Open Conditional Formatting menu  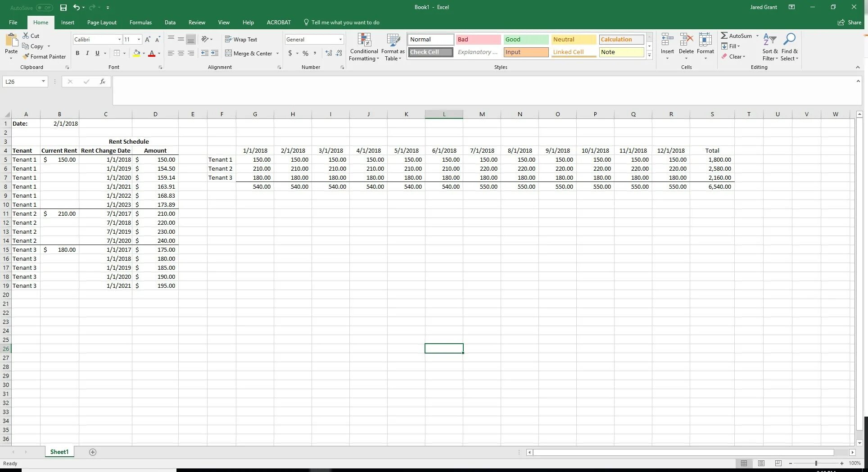coord(364,47)
